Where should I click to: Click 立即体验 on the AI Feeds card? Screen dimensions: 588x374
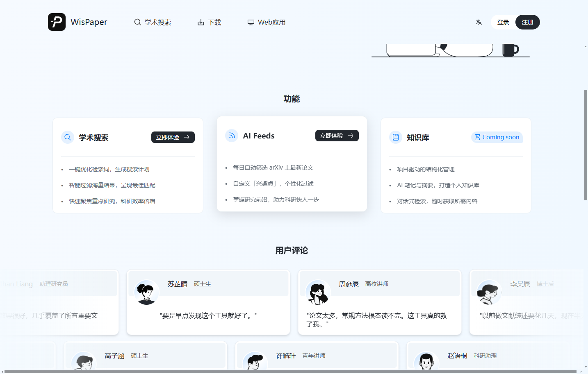point(337,135)
